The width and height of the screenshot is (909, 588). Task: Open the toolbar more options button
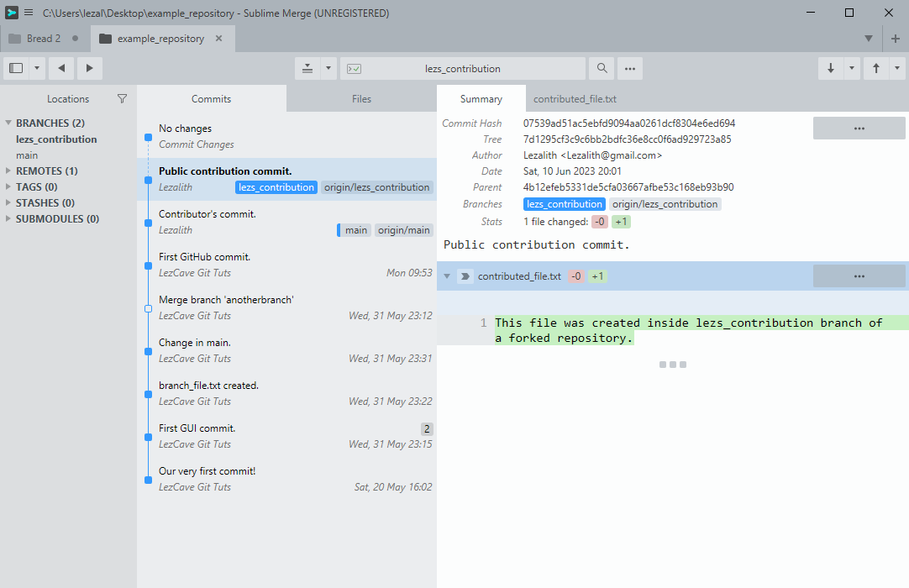[x=630, y=68]
